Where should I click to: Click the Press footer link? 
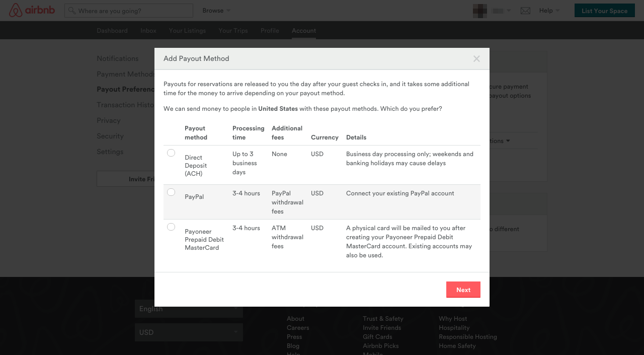pyautogui.click(x=294, y=337)
